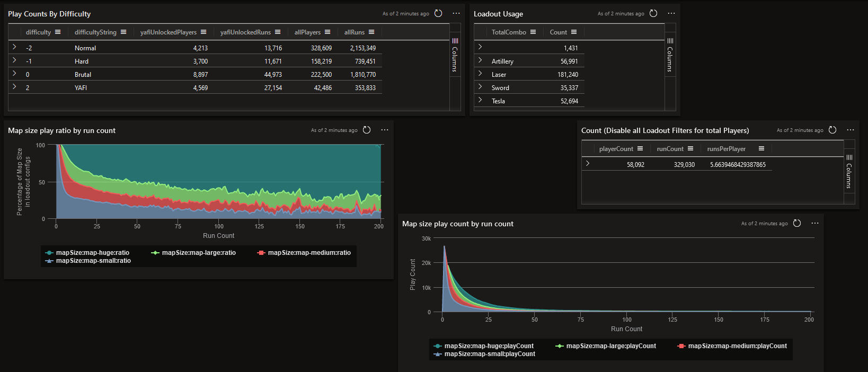Image resolution: width=868 pixels, height=372 pixels.
Task: Sort by TotalCombo column header
Action: point(508,32)
